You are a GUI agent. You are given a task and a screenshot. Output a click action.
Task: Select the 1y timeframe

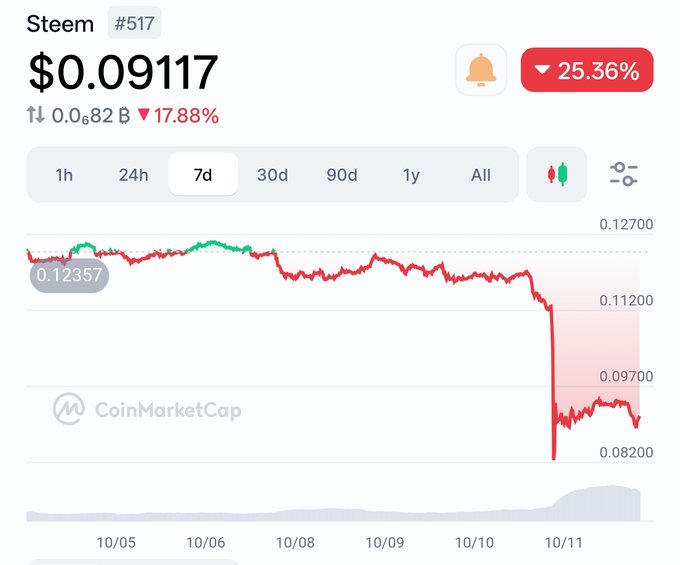coord(411,175)
